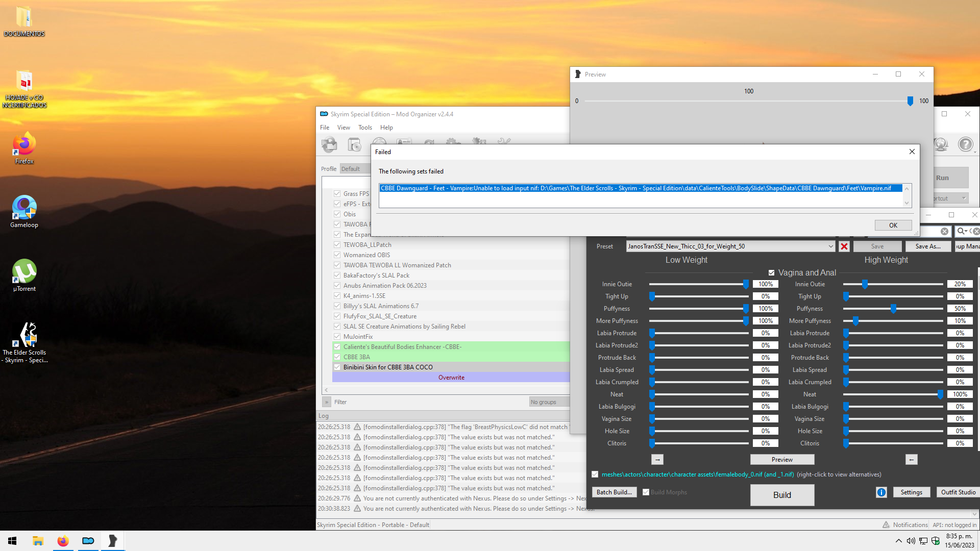Click the Preview window weight slider handle
This screenshot has height=551, width=980.
[x=910, y=101]
